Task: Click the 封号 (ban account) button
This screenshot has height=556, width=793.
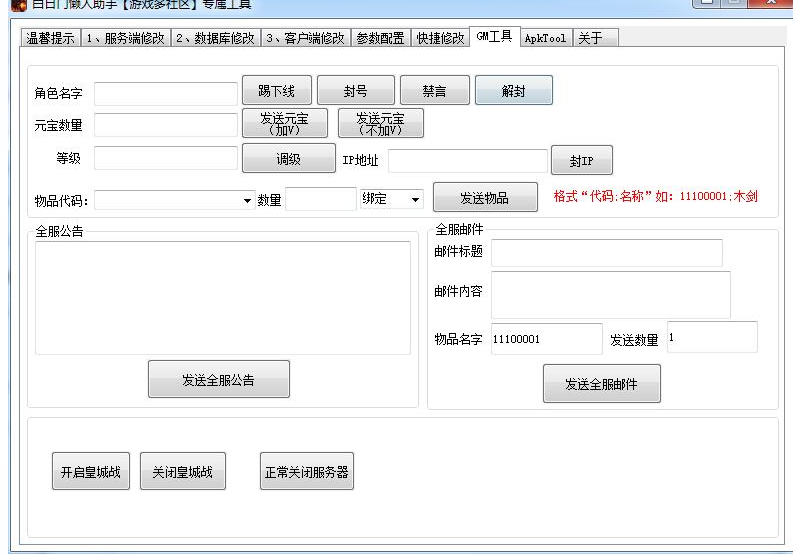Action: [355, 91]
